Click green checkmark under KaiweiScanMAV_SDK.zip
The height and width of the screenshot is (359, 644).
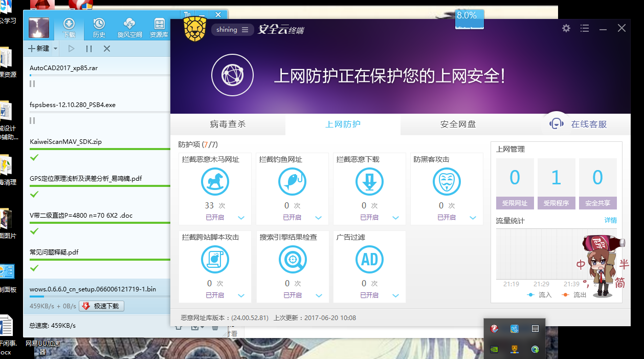click(x=34, y=157)
